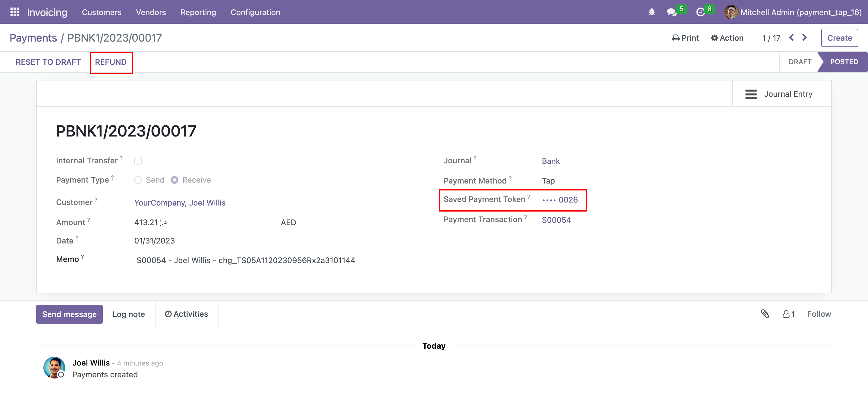868x402 pixels.
Task: Click REFUND button
Action: pos(111,62)
